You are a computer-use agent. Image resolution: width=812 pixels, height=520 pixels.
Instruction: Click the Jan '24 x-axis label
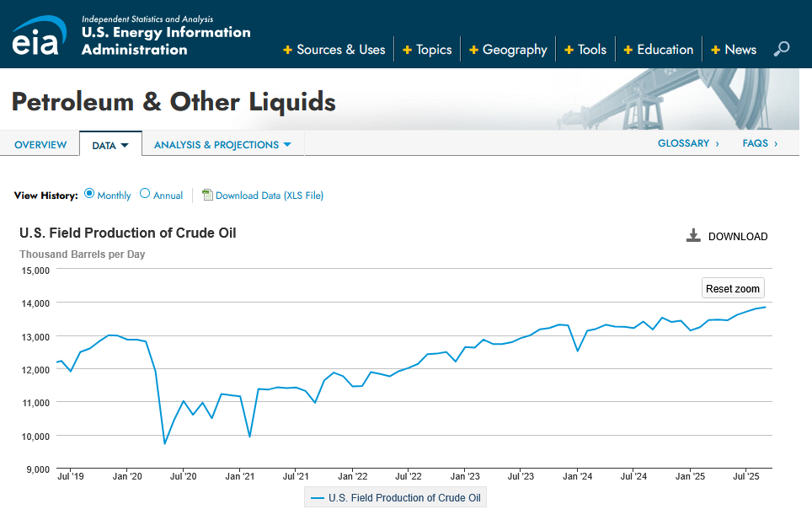pos(577,476)
